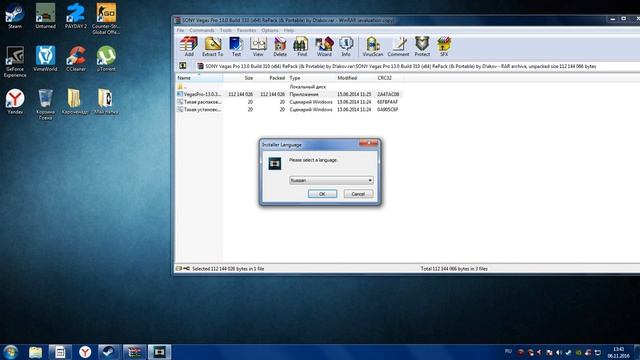The width and height of the screenshot is (640, 360).
Task: Sort by the Modified column header
Action: coord(355,78)
